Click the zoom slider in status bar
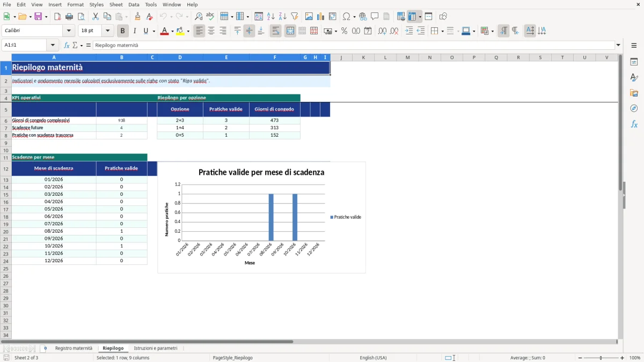 click(601, 358)
